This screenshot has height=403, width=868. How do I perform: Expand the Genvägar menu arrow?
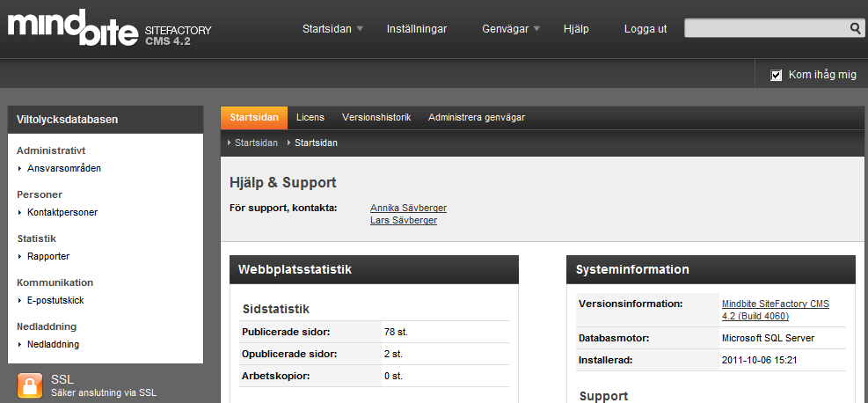[536, 29]
